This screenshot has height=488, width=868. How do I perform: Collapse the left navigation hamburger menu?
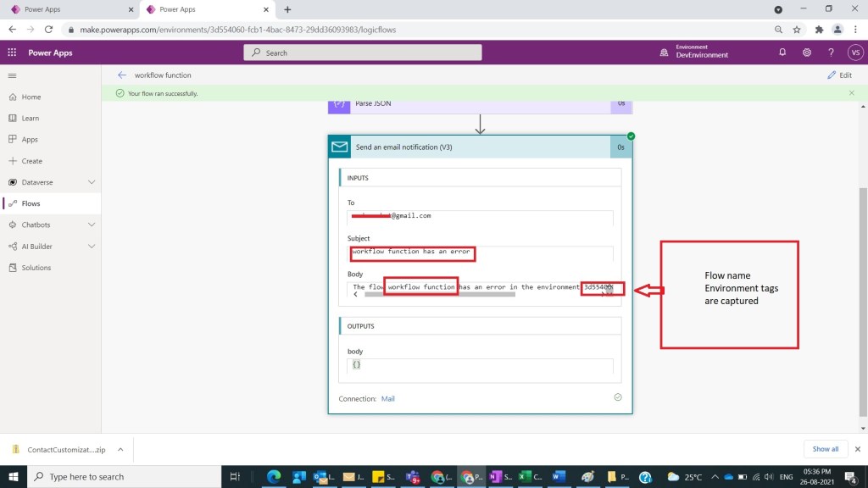pos(12,75)
